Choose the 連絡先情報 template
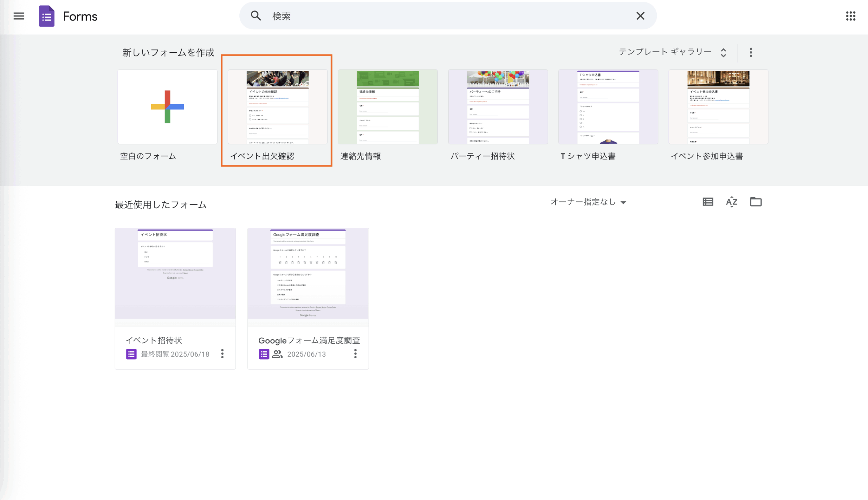 pyautogui.click(x=388, y=107)
